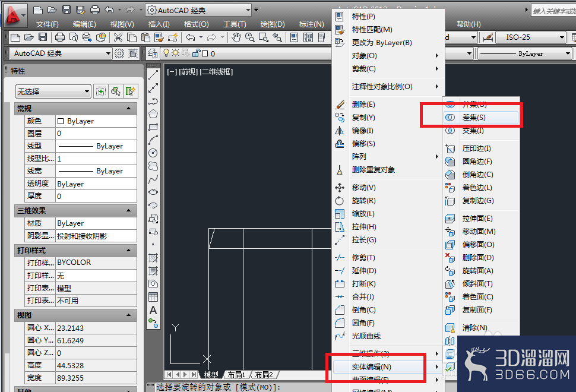Open the 文件(F) menu

point(48,24)
